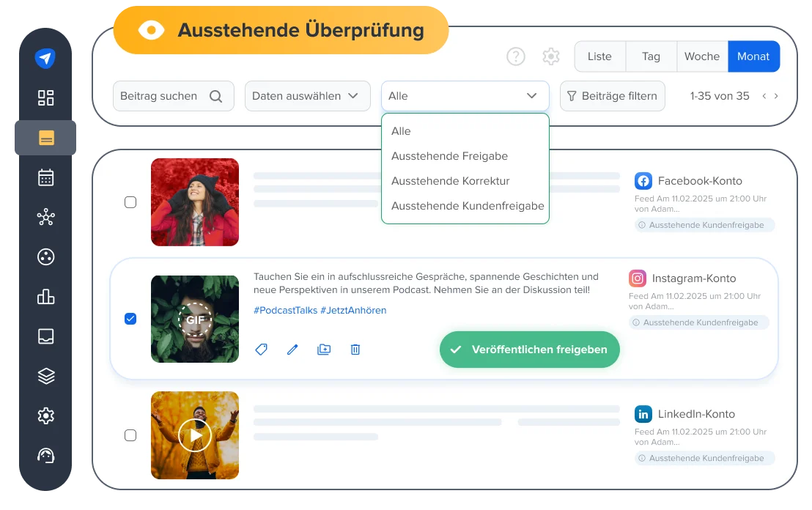Open the calendar icon in the sidebar
This screenshot has height=510, width=812.
click(x=45, y=177)
